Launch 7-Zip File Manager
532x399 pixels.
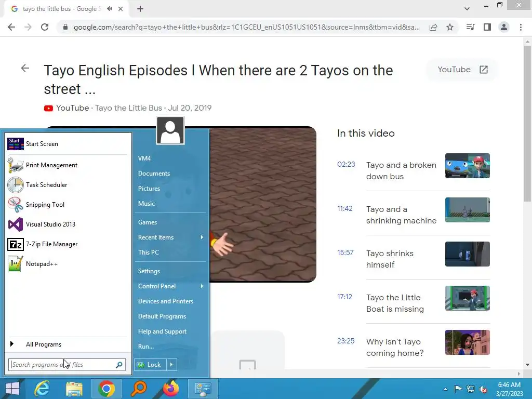(67, 244)
